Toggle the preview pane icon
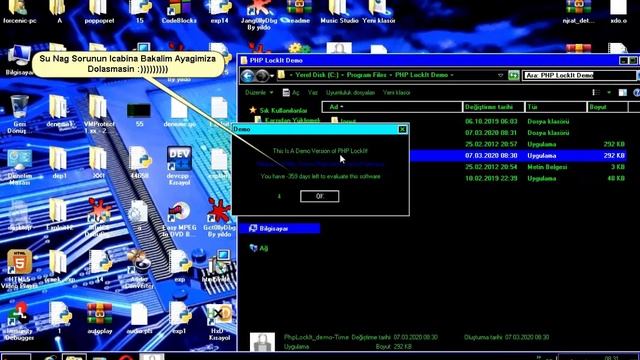Viewport: 640px width, 360px height. 622,93
